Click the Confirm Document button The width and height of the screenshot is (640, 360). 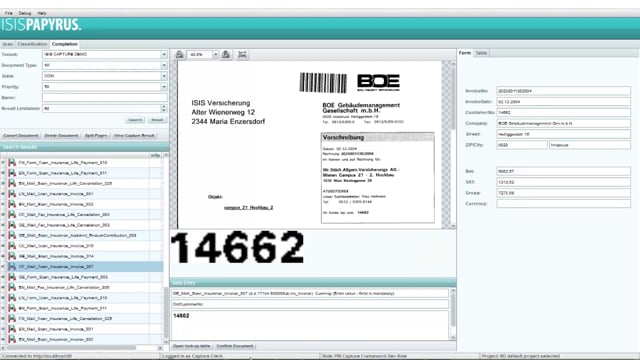235,346
